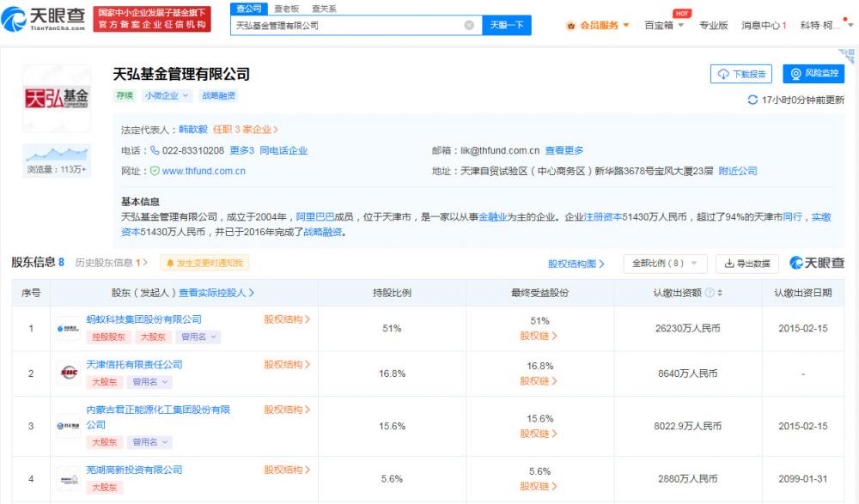The width and height of the screenshot is (859, 504).
Task: Click the 导出数据 button
Action: 747,264
